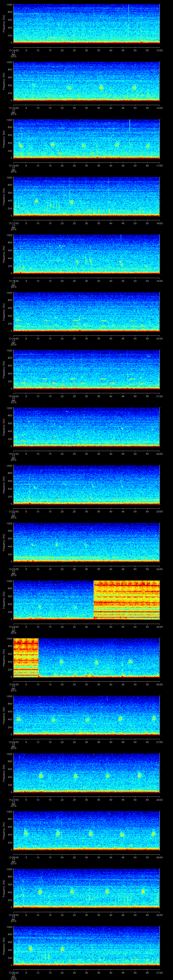Image resolution: width=173 pixels, height=980 pixels.
Task: Click the "26:00" end time label
Action: click(159, 684)
